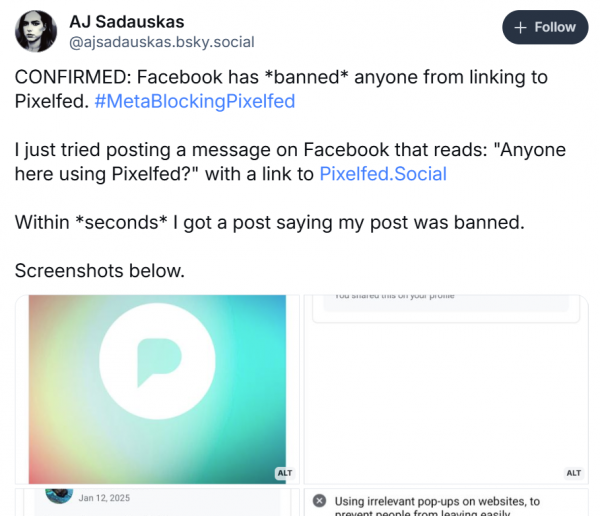Click the Follow button
The image size is (600, 516).
pos(544,28)
